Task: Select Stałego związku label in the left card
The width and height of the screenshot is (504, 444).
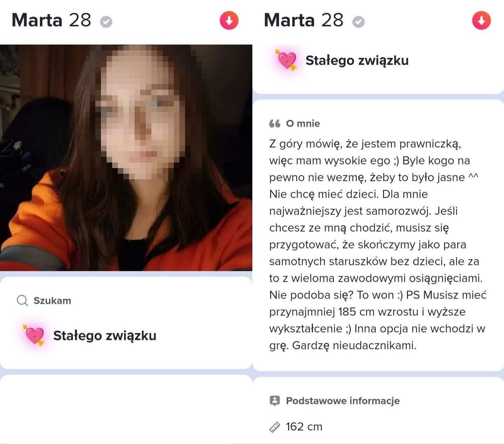Action: 105,335
